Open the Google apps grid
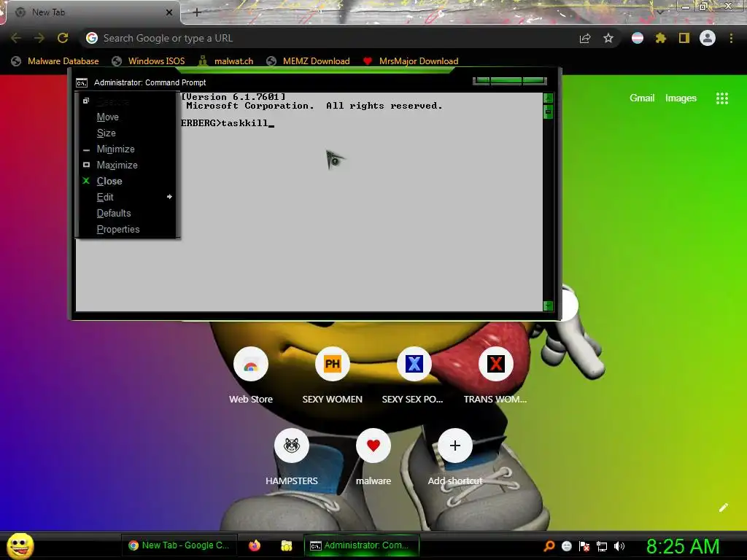 pyautogui.click(x=722, y=98)
